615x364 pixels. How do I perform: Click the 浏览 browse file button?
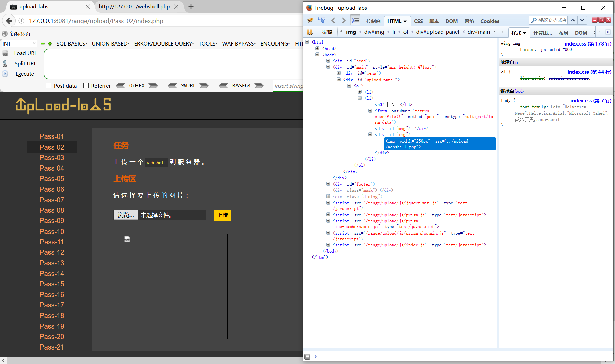126,215
